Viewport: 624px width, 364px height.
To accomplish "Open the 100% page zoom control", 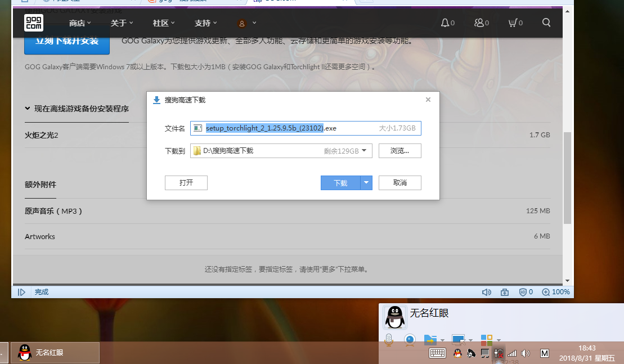I will [556, 292].
